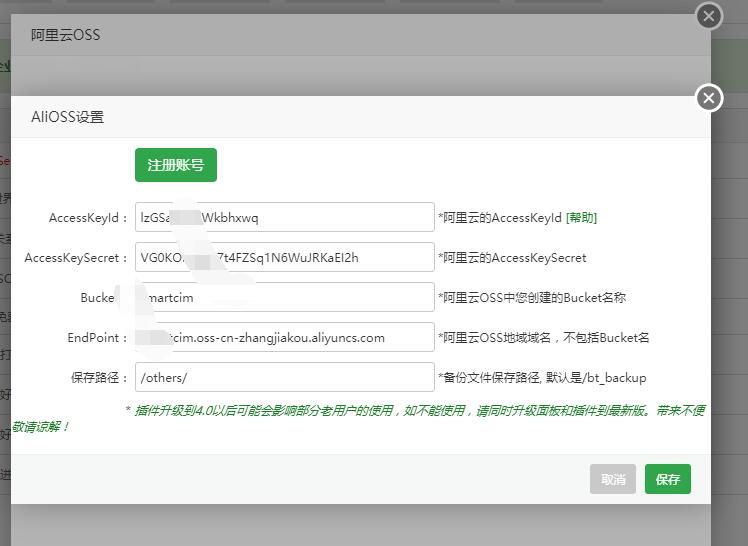
Task: Click the green 插件升级到4.0 notice text
Action: pos(359,418)
